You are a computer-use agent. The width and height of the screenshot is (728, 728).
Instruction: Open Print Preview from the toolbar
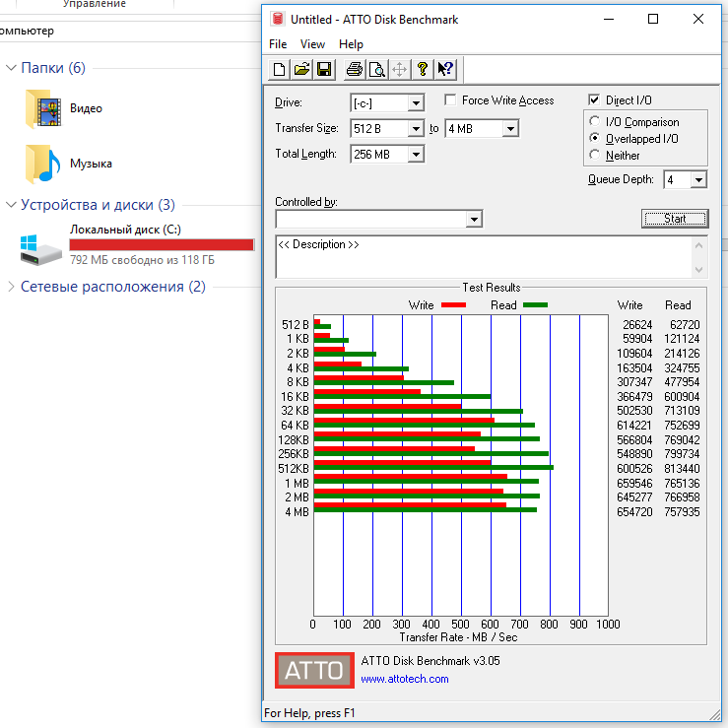[x=376, y=69]
